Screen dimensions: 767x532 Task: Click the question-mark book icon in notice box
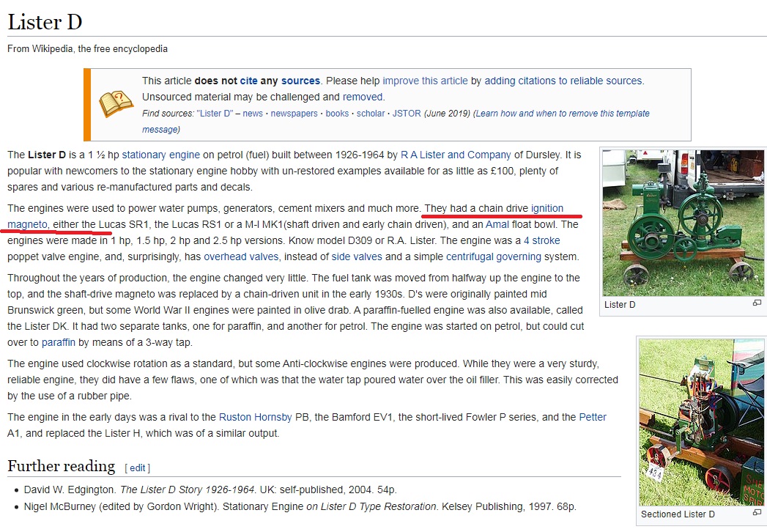tap(116, 104)
